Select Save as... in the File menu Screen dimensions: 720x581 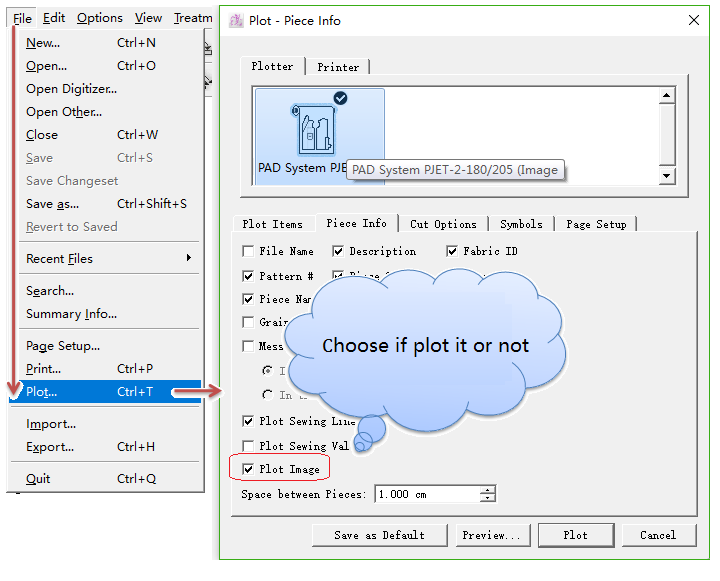[53, 204]
